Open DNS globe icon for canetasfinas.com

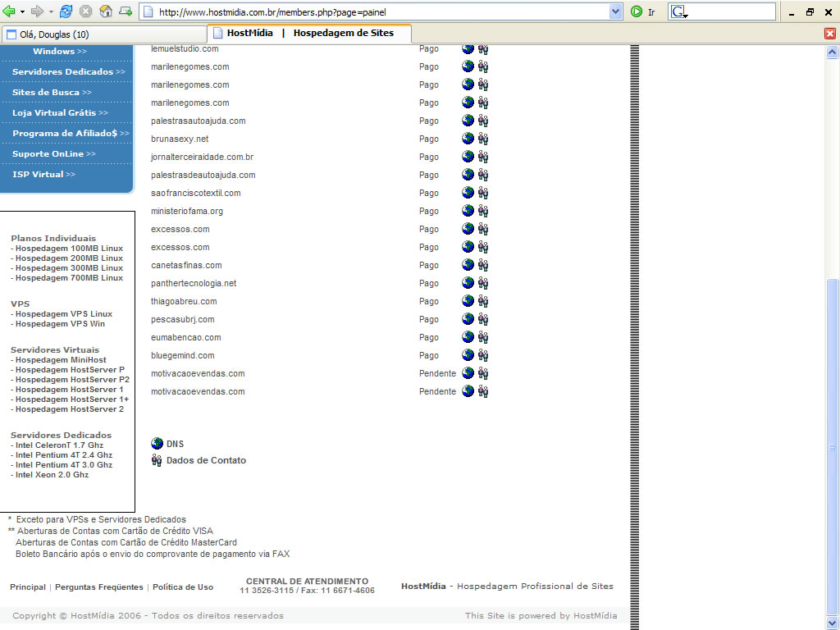[x=468, y=265]
